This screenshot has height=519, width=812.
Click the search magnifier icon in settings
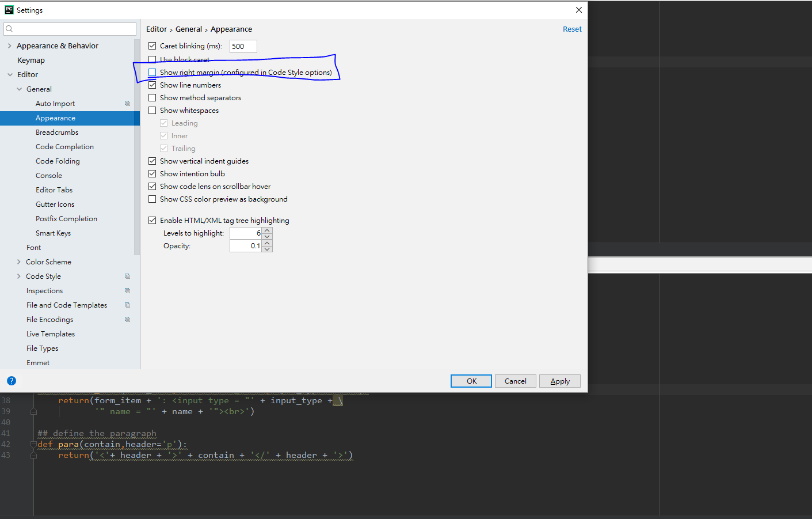pyautogui.click(x=9, y=29)
